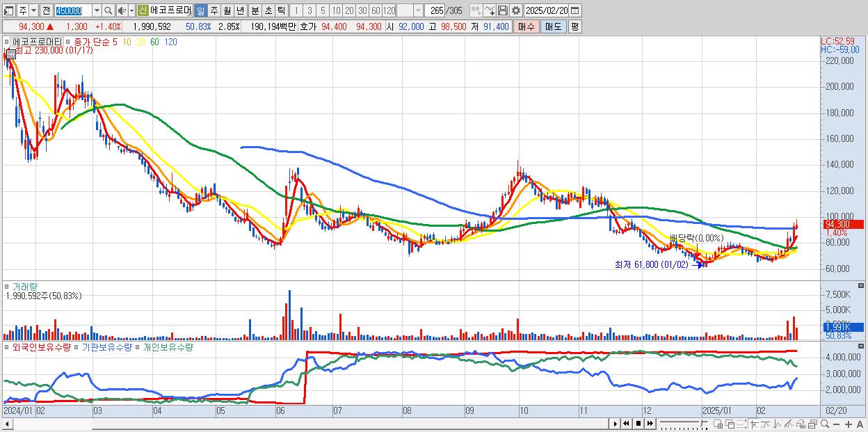Click the 최저 61,800 (01/02) low marker

pyautogui.click(x=652, y=264)
